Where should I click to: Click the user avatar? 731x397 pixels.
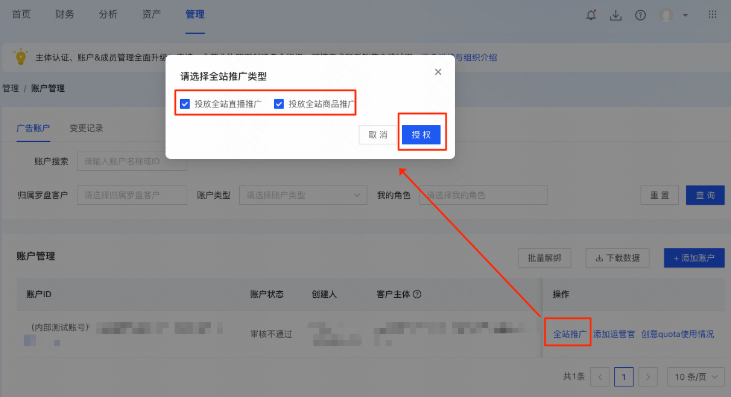click(x=666, y=15)
